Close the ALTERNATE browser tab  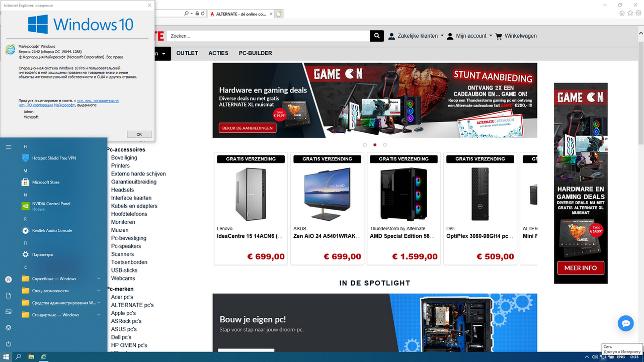point(270,14)
